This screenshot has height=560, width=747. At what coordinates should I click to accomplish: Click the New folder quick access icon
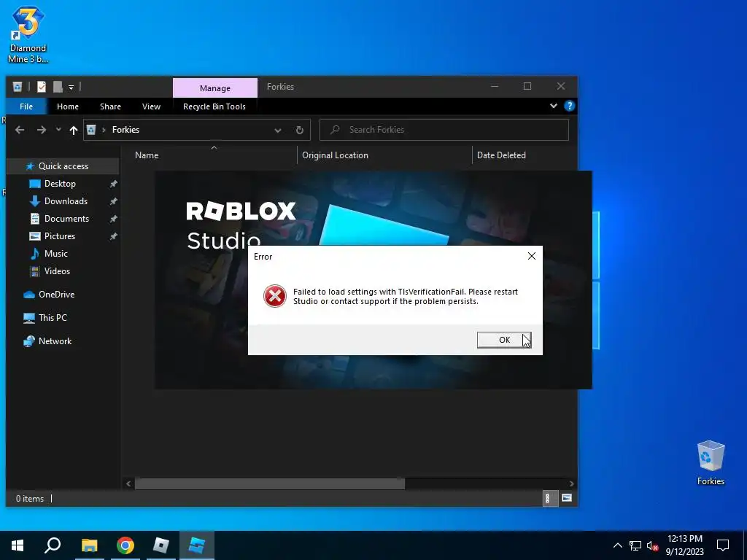[58, 87]
